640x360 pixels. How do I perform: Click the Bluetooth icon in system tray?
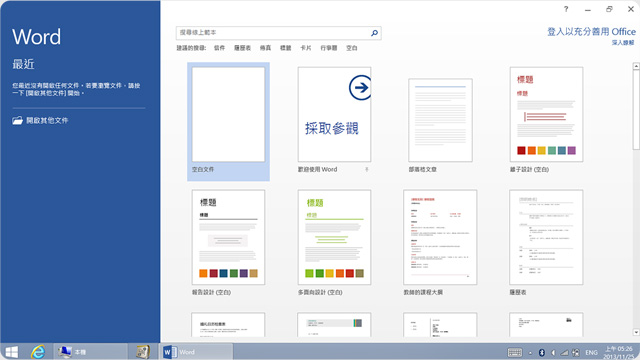coord(542,353)
